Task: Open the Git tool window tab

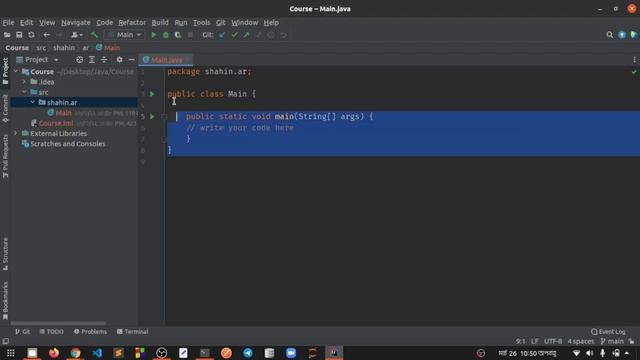Action: point(22,332)
